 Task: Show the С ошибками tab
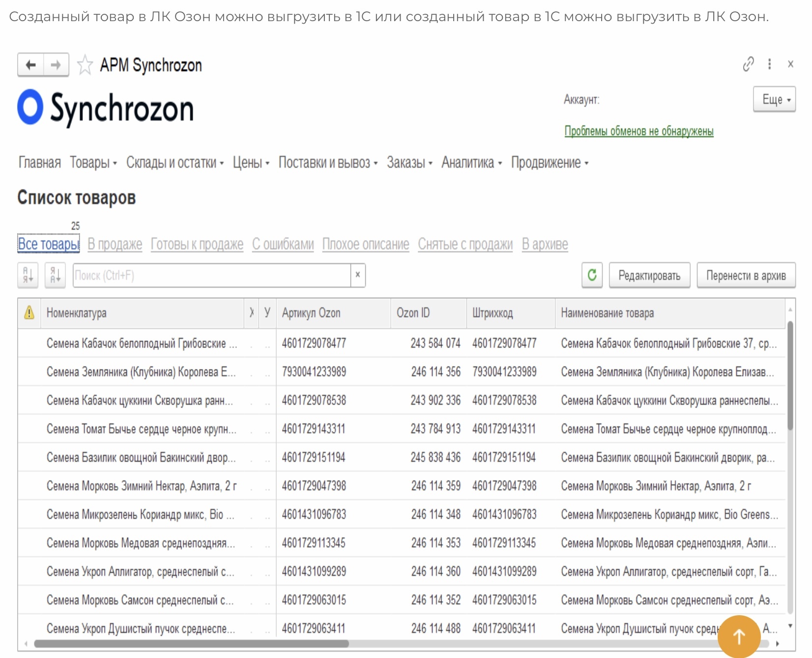283,244
